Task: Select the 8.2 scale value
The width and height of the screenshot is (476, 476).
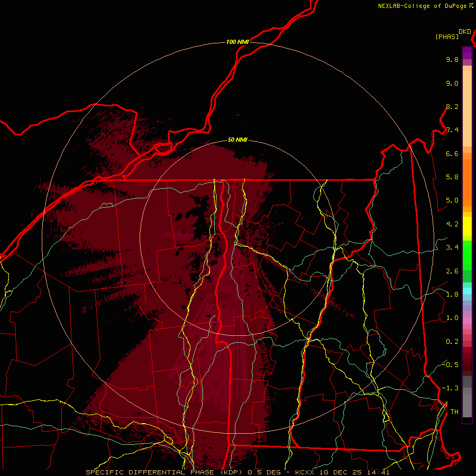Action: tap(452, 107)
